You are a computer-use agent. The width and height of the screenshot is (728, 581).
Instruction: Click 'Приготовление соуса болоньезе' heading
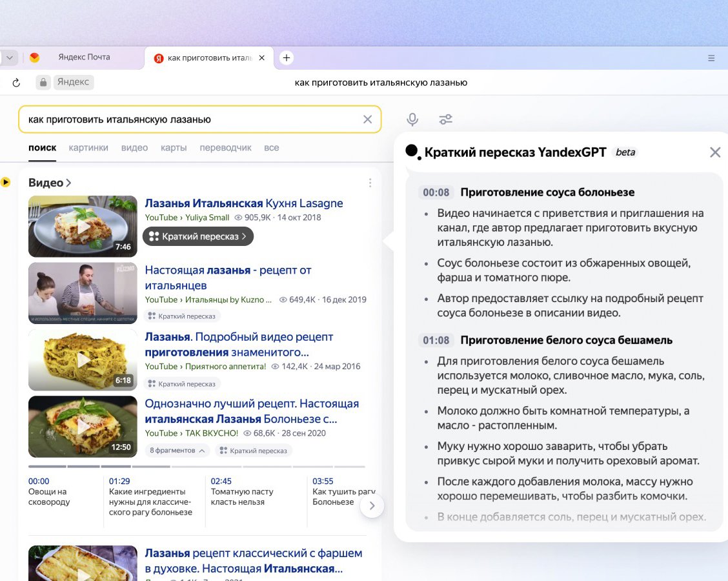(547, 192)
